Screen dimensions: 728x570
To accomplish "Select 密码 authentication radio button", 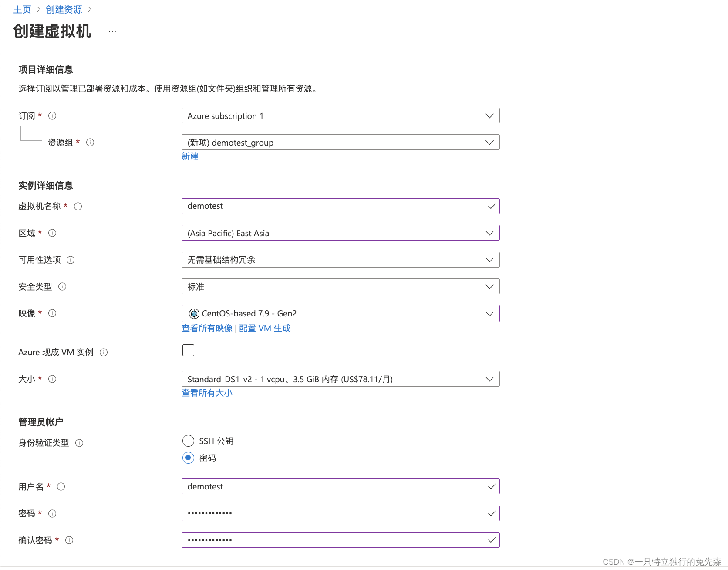I will point(188,458).
